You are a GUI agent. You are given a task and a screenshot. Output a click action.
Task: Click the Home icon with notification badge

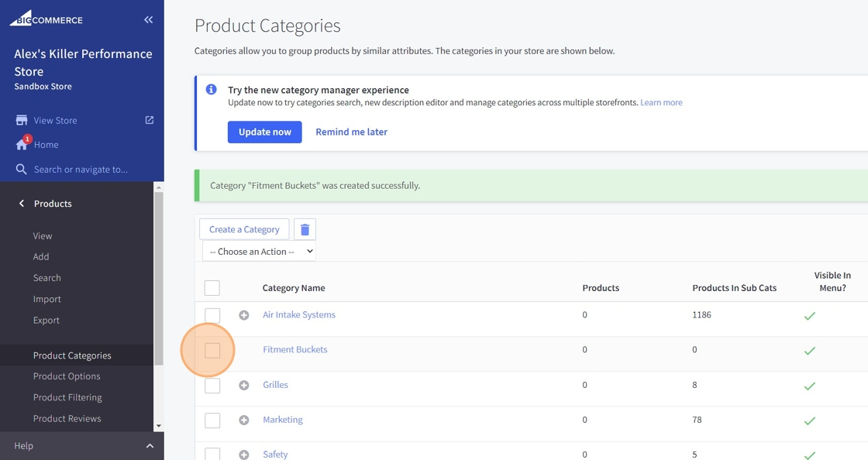point(22,145)
